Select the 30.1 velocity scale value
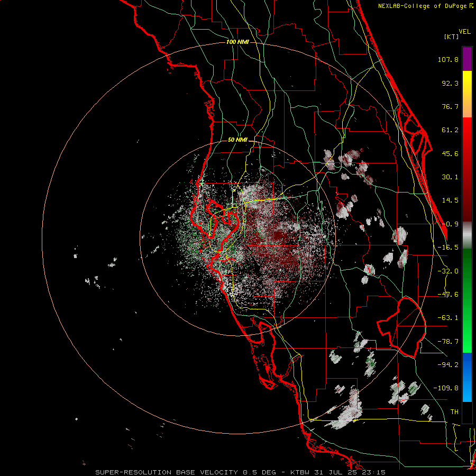Image resolution: width=476 pixels, height=476 pixels. tap(450, 177)
